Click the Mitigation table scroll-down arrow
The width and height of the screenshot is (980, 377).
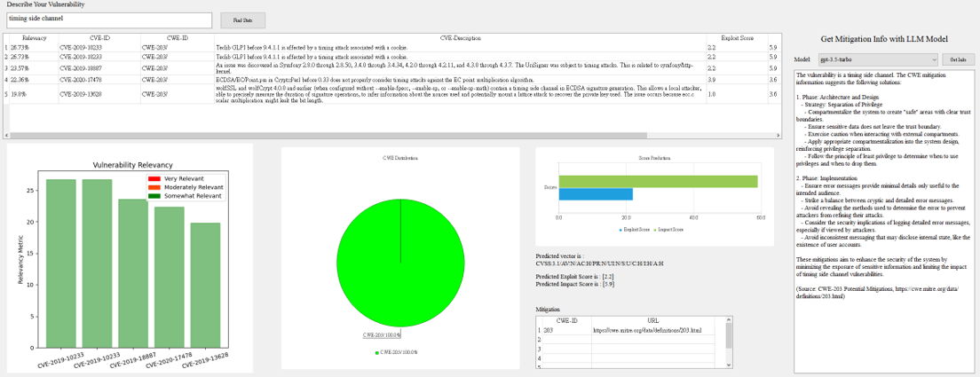click(729, 364)
